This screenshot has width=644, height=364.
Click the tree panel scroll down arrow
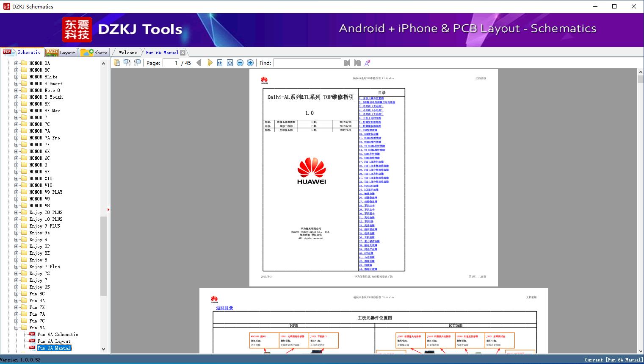point(103,349)
